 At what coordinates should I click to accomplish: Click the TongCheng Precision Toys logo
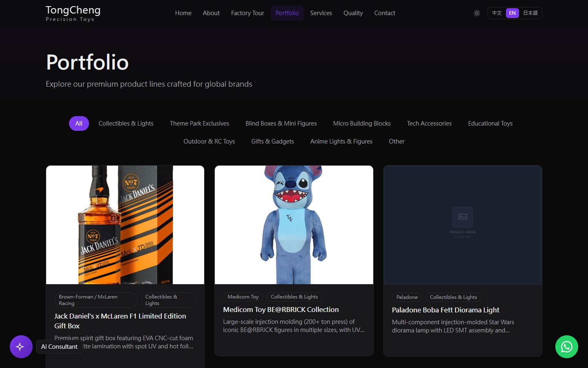pyautogui.click(x=73, y=13)
